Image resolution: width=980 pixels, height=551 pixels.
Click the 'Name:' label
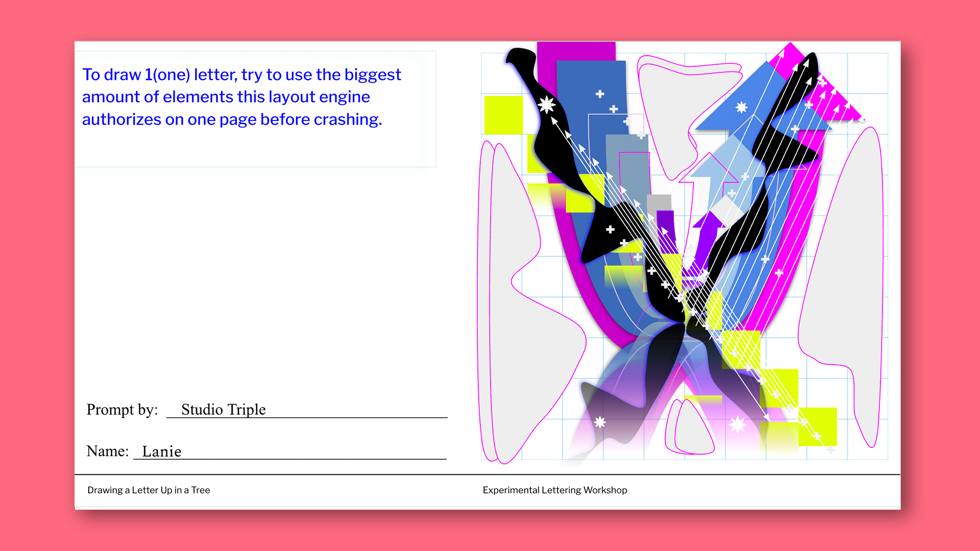coord(108,451)
